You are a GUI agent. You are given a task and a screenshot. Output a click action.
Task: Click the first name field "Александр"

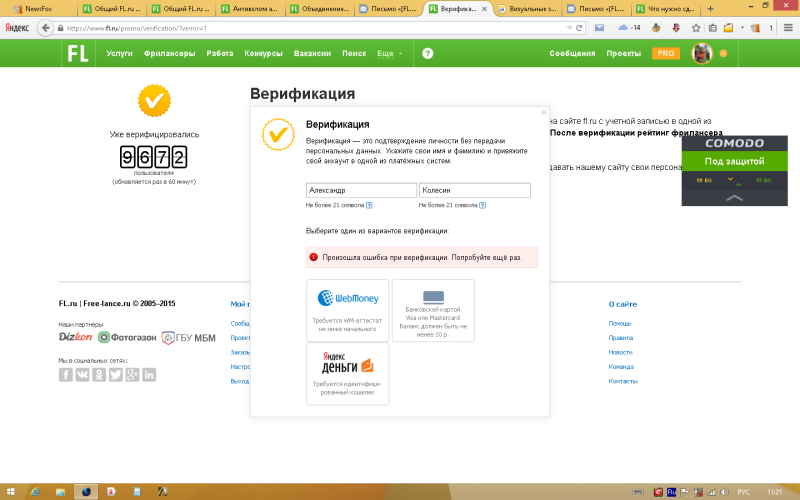(361, 190)
